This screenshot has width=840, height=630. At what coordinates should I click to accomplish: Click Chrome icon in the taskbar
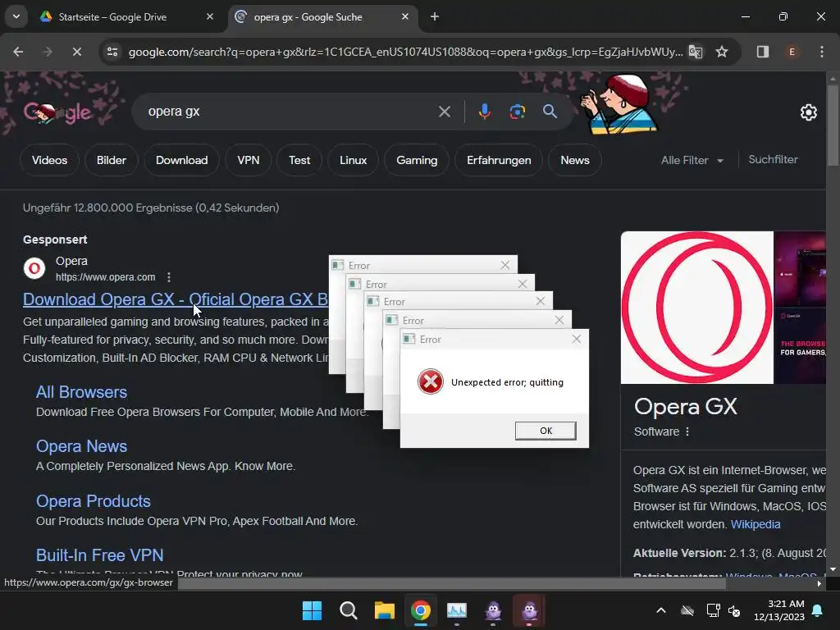click(421, 610)
